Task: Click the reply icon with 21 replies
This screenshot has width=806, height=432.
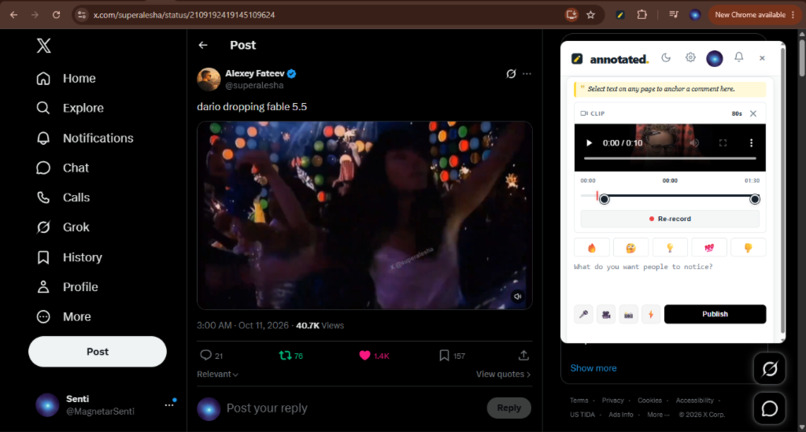Action: click(206, 355)
